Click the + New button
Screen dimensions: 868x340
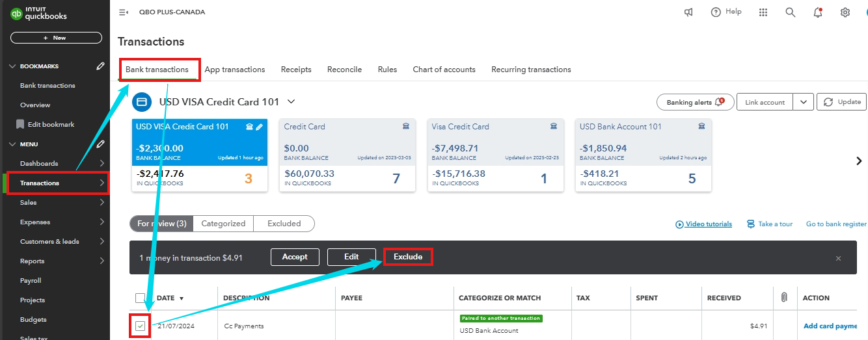[56, 38]
